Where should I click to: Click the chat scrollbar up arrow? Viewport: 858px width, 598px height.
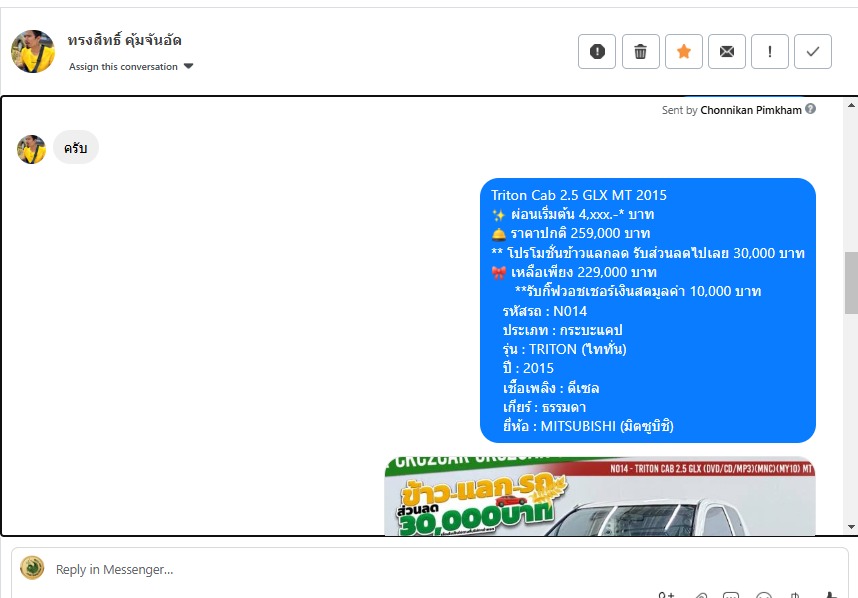[851, 105]
